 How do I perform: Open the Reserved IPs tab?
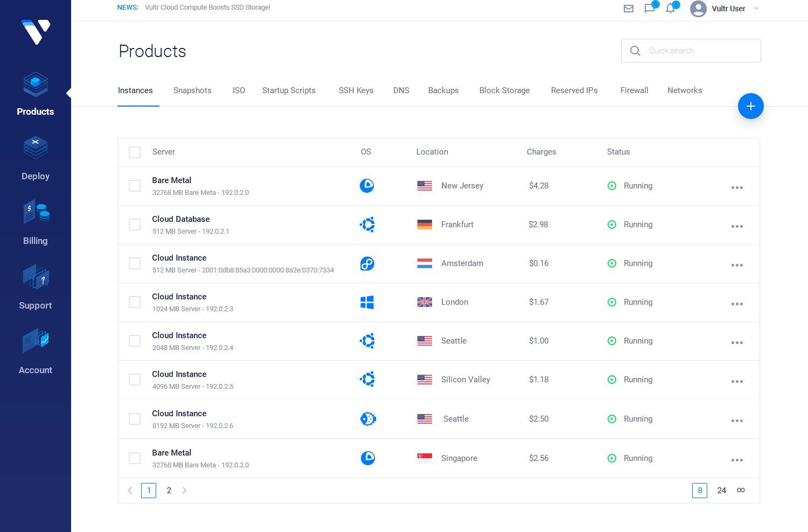[574, 90]
